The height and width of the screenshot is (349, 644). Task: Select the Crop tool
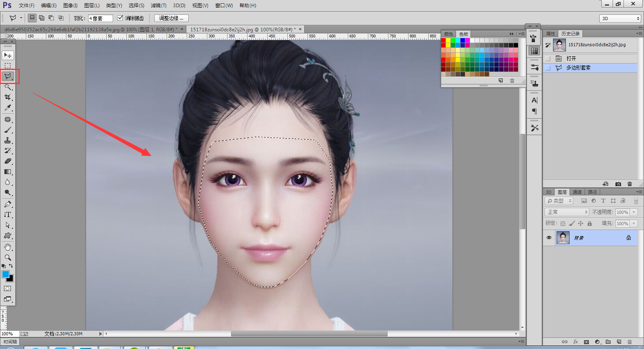[8, 97]
